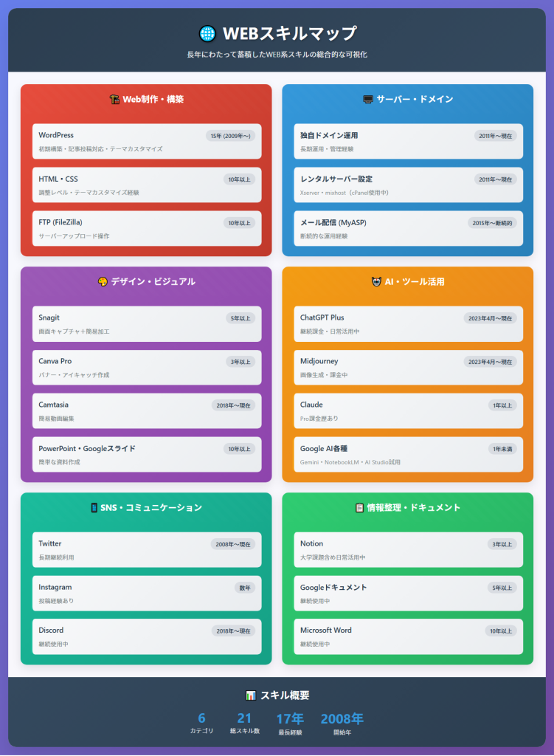Image resolution: width=554 pixels, height=756 pixels.
Task: Click the 数年 badge on Instagram
Action: coord(245,588)
